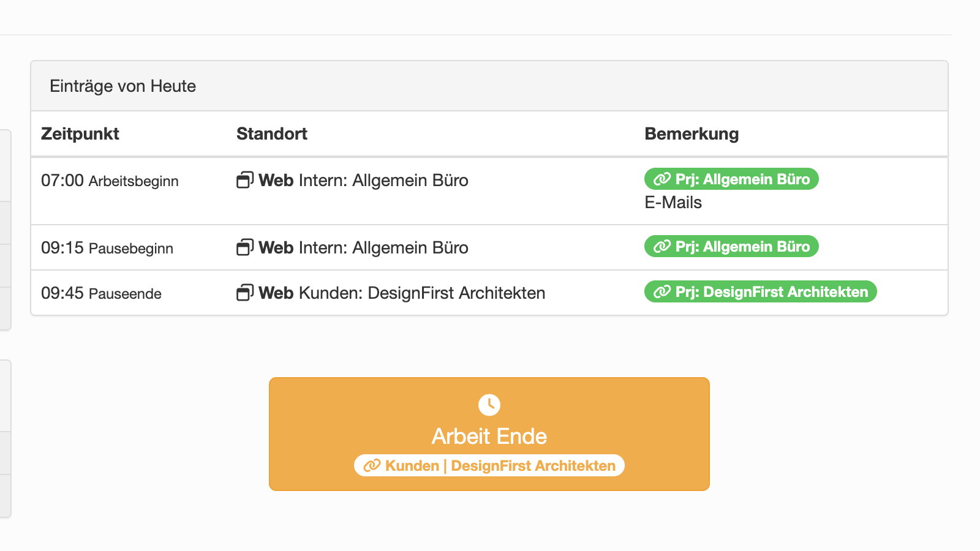
Task: Open Prj: DesignFirst Architekten green badge
Action: tap(761, 291)
